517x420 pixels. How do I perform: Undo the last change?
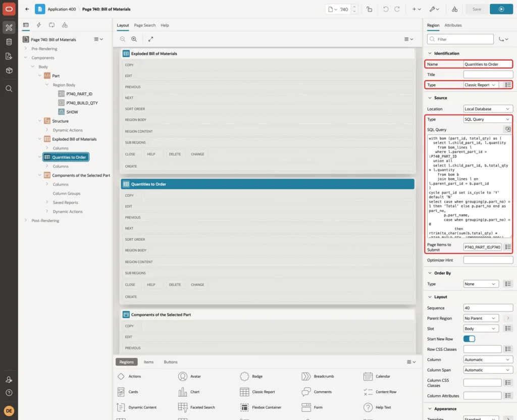(x=385, y=9)
